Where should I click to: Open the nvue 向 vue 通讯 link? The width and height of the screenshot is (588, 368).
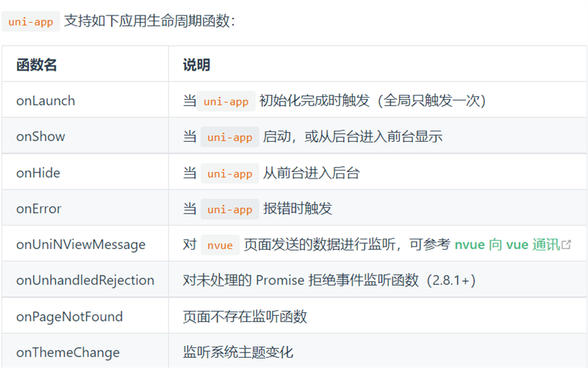coord(507,245)
